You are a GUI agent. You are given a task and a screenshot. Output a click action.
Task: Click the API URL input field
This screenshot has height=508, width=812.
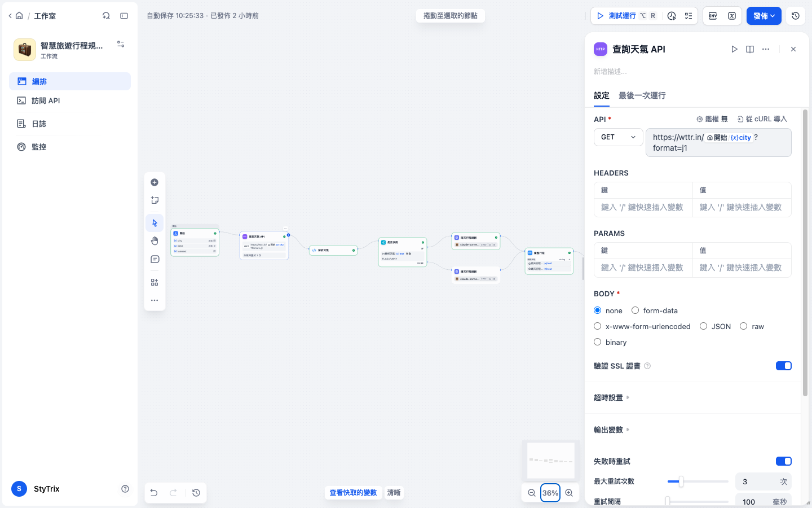[718, 143]
